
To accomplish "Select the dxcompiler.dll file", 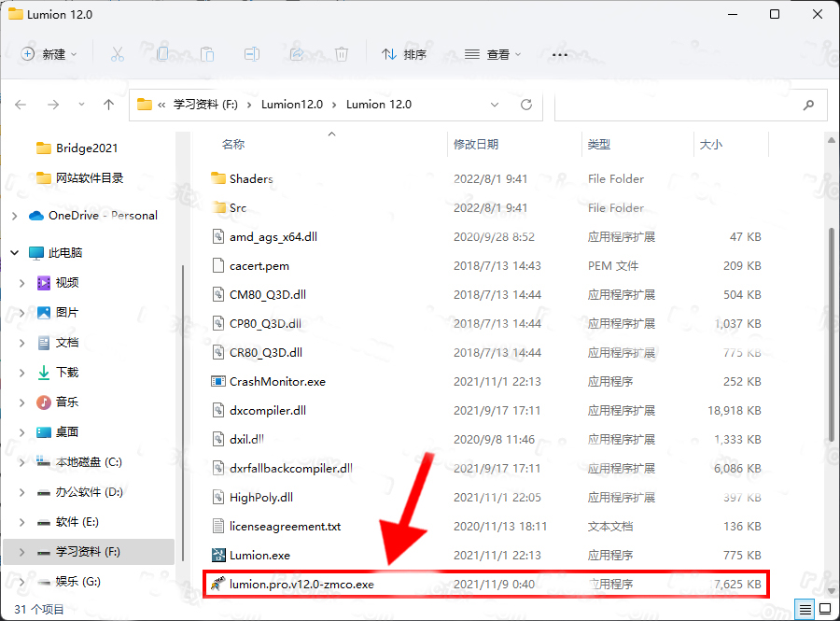I will pyautogui.click(x=268, y=411).
